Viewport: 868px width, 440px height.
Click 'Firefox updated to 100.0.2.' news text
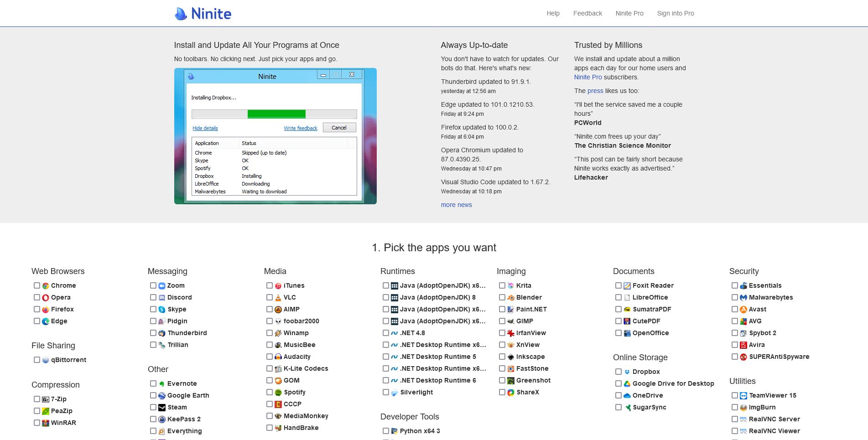[x=480, y=127]
